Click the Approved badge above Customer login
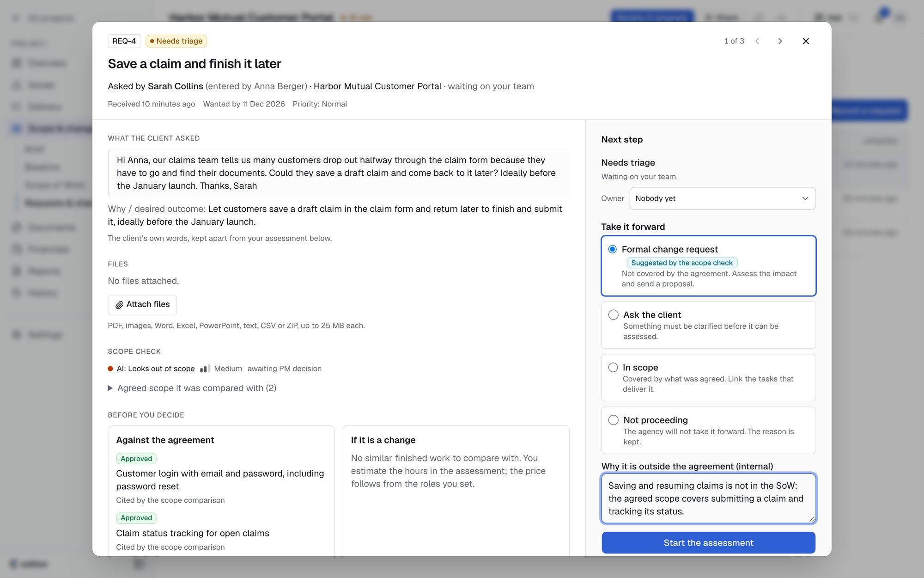The height and width of the screenshot is (578, 924). [x=136, y=459]
